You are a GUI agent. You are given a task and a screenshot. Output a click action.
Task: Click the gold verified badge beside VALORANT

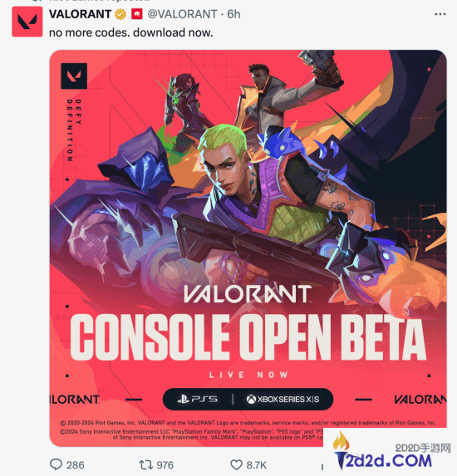point(120,14)
